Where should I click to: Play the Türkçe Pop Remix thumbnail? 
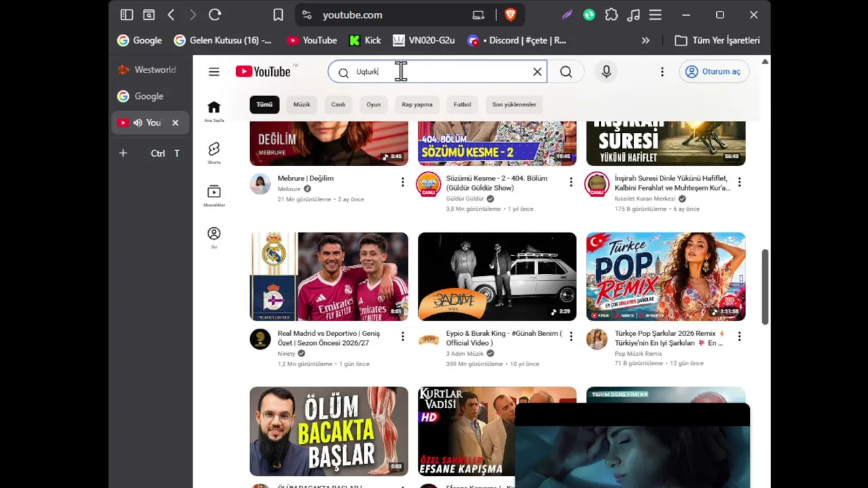point(666,277)
